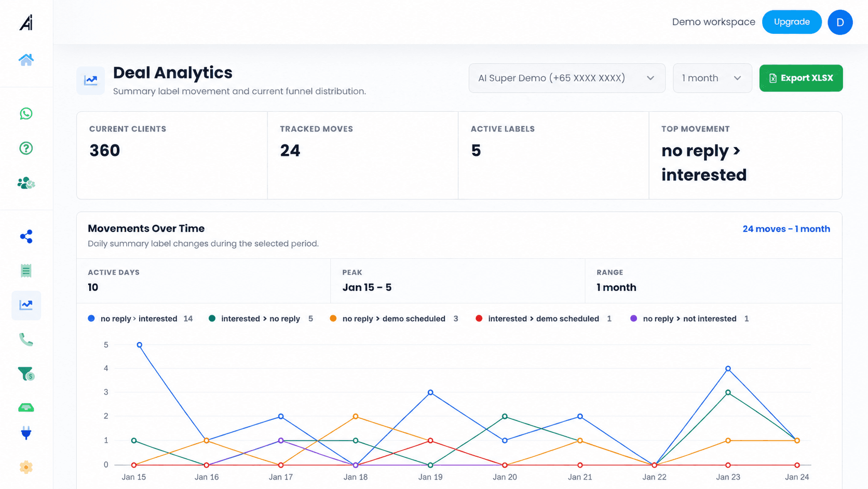Click the 24 moves – 1 month link
868x489 pixels.
786,229
